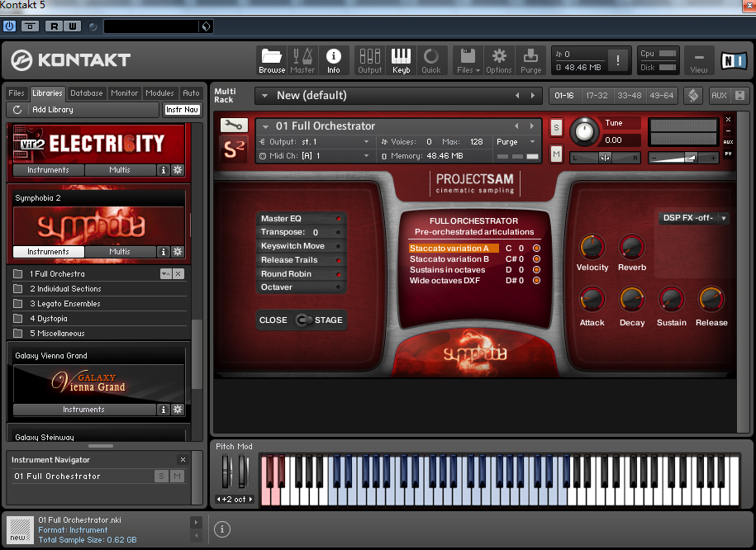This screenshot has height=550, width=756.
Task: Click the Output mixer icon
Action: pos(369,60)
